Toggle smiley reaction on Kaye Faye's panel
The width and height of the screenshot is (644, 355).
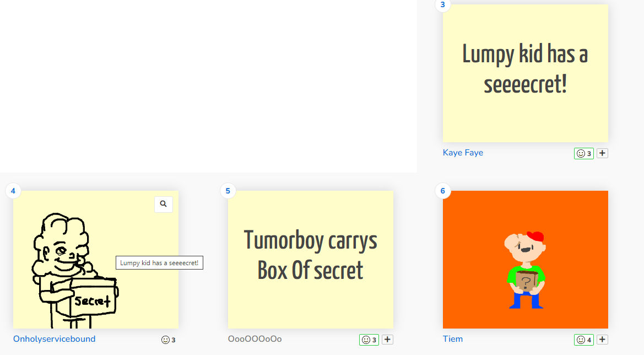(583, 153)
